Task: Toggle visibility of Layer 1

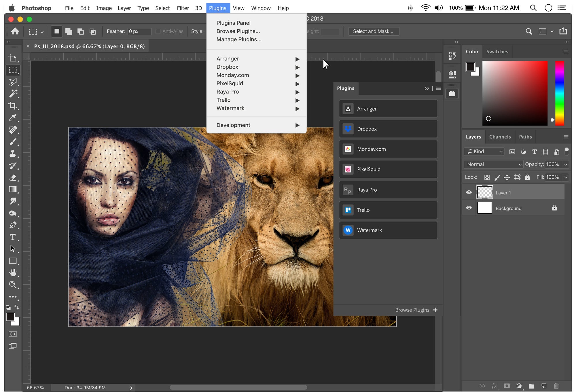Action: 469,192
